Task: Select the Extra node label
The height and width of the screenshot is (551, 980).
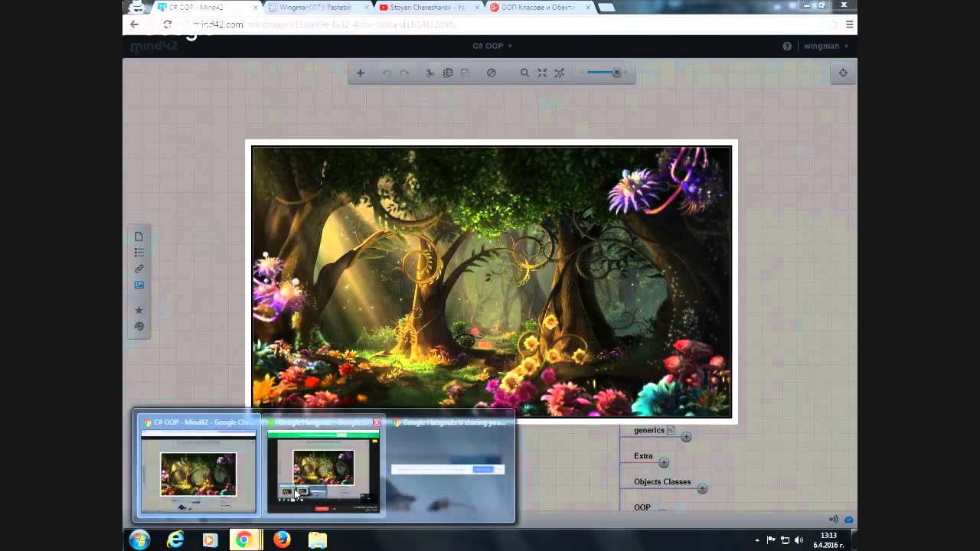Action: click(643, 456)
